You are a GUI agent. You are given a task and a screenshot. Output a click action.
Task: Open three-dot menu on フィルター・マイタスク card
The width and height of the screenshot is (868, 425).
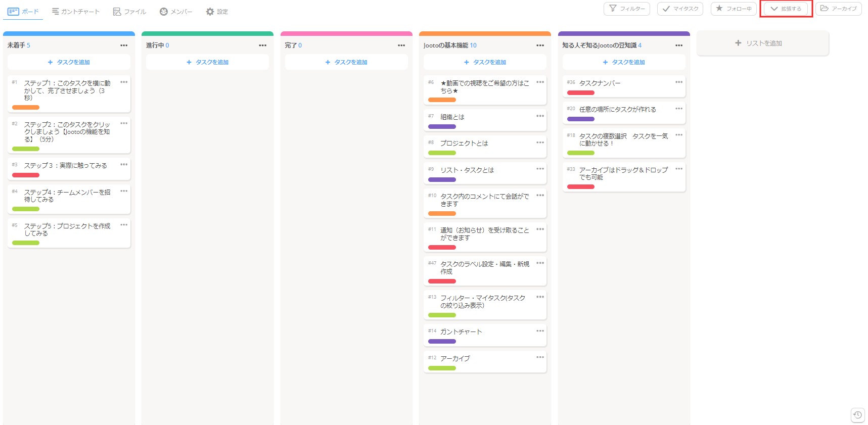[540, 297]
